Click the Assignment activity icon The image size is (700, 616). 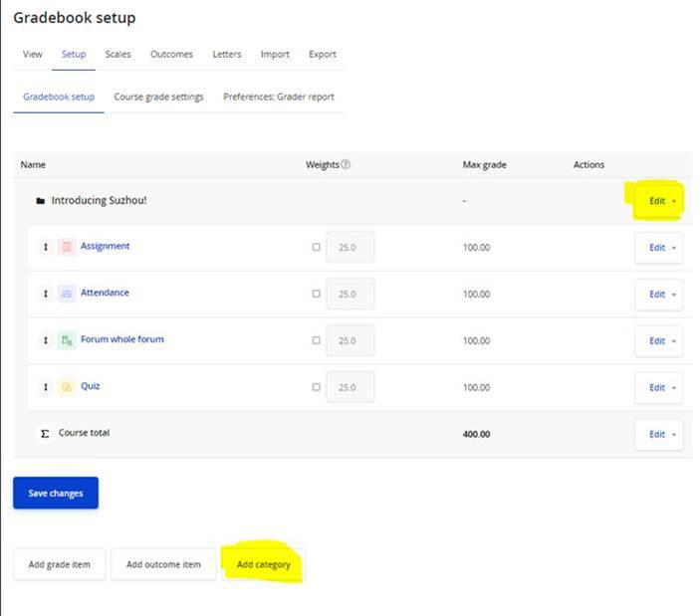[67, 247]
